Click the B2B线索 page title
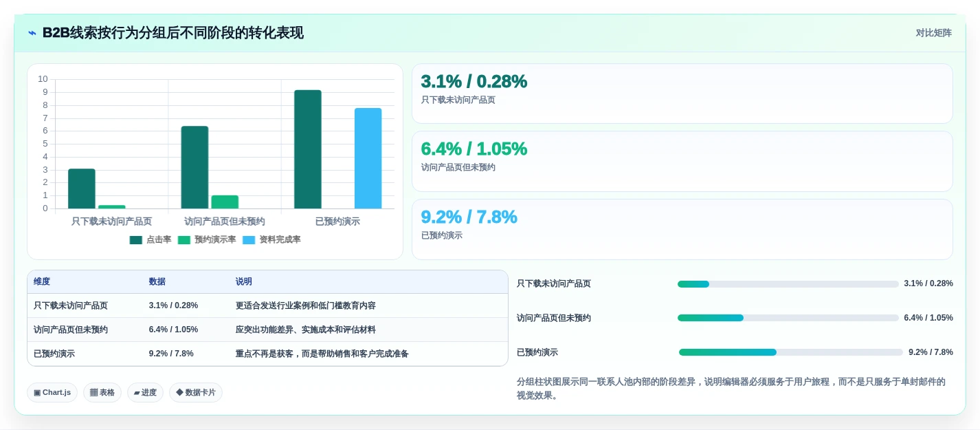980x430 pixels. (172, 33)
